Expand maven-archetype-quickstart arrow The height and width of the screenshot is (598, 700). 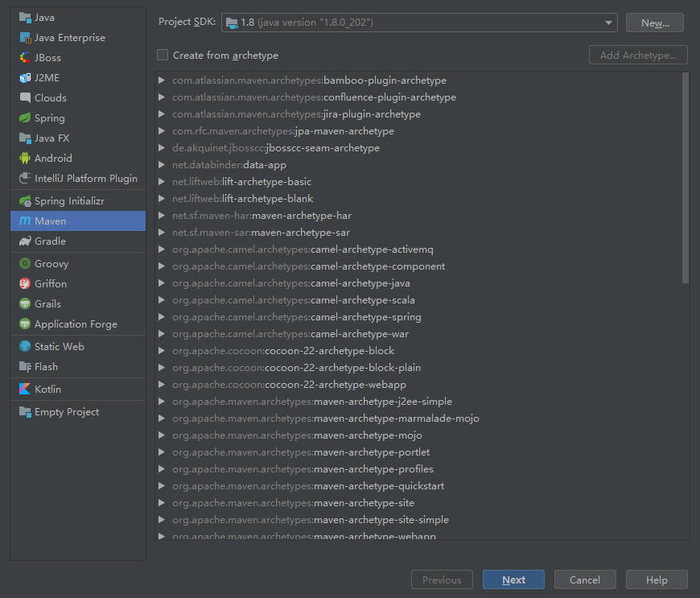[162, 486]
